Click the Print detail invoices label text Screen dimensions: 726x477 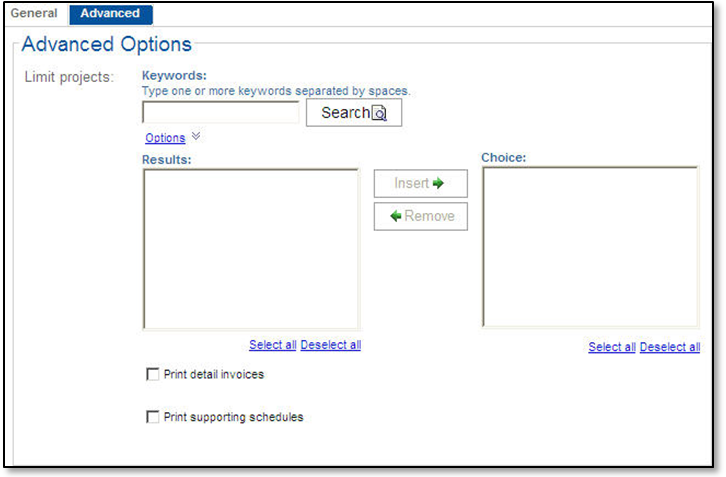[x=214, y=374]
